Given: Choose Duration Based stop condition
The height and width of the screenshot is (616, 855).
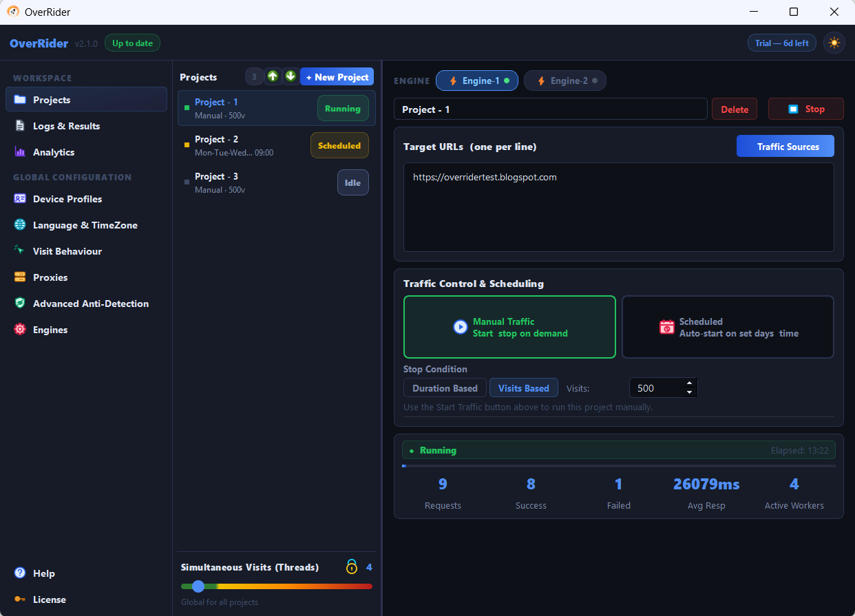Looking at the screenshot, I should point(445,388).
